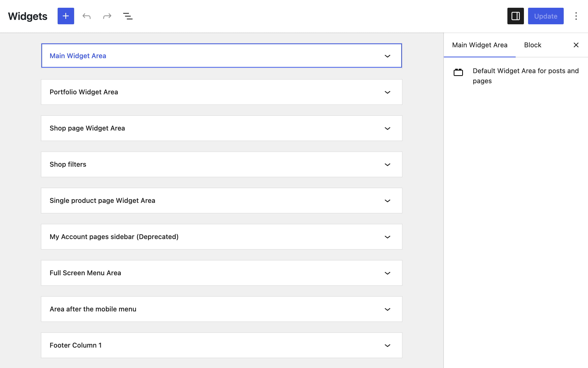Expand Area after the mobile menu chevron
Image resolution: width=588 pixels, height=368 pixels.
tap(387, 309)
